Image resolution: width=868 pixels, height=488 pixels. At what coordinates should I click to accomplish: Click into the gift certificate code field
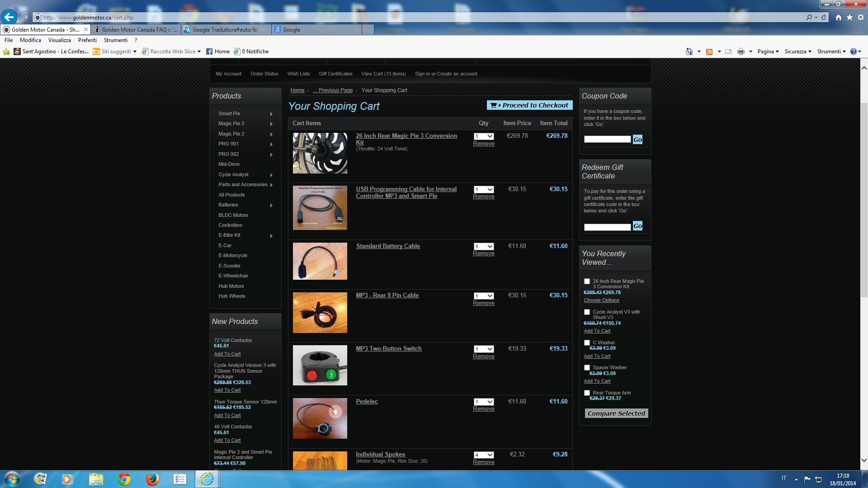pyautogui.click(x=607, y=227)
